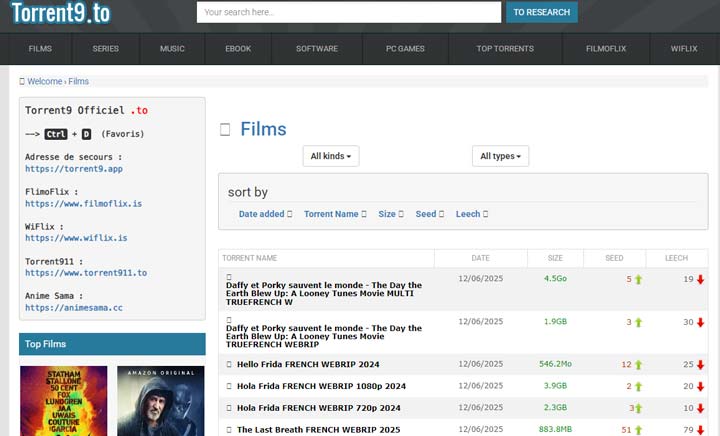Open the TOP TORRENTS navigation tab
Viewport: 720px width, 436px height.
[505, 49]
